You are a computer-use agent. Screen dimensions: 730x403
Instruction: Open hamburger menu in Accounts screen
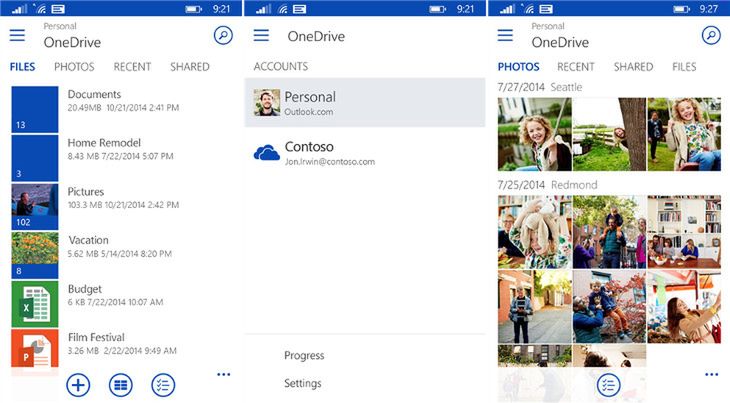[261, 35]
